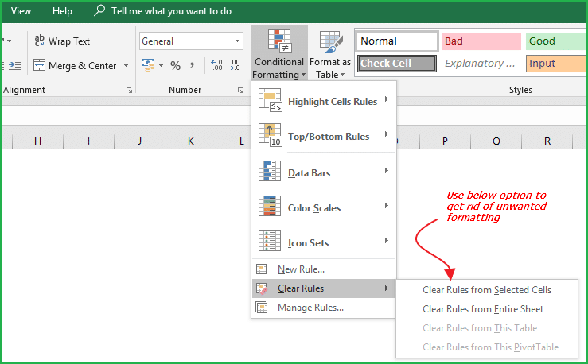The height and width of the screenshot is (364, 588).
Task: Click the Accounting Number Format icon
Action: pos(148,66)
